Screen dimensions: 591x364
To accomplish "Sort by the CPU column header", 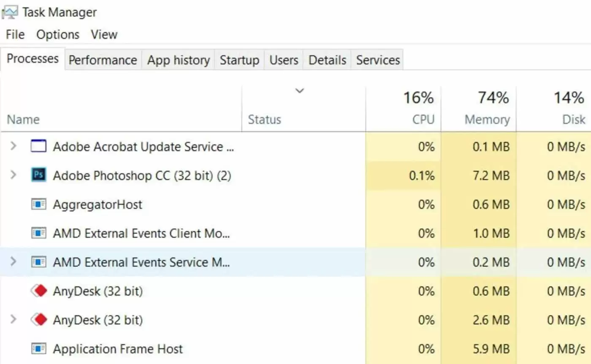I will (x=423, y=119).
